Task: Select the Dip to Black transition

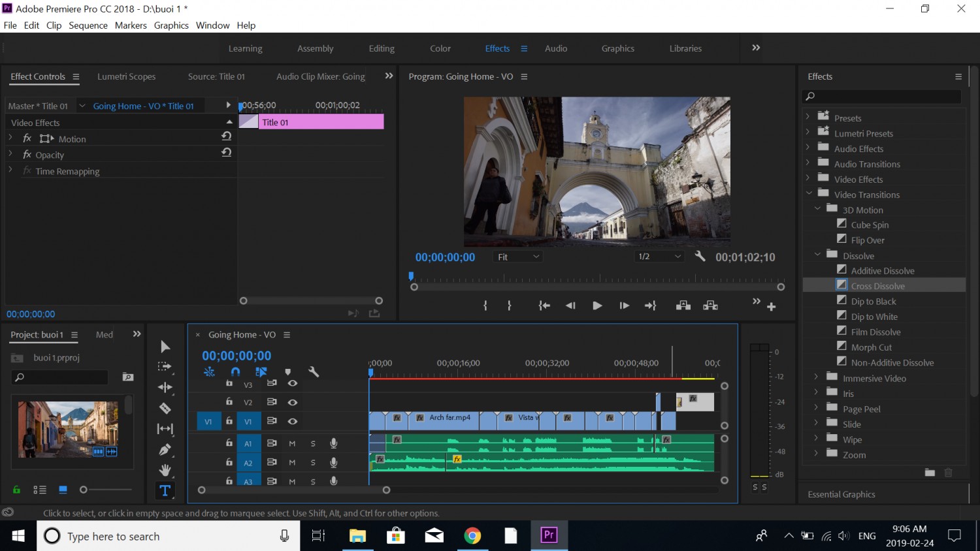Action: click(x=874, y=301)
